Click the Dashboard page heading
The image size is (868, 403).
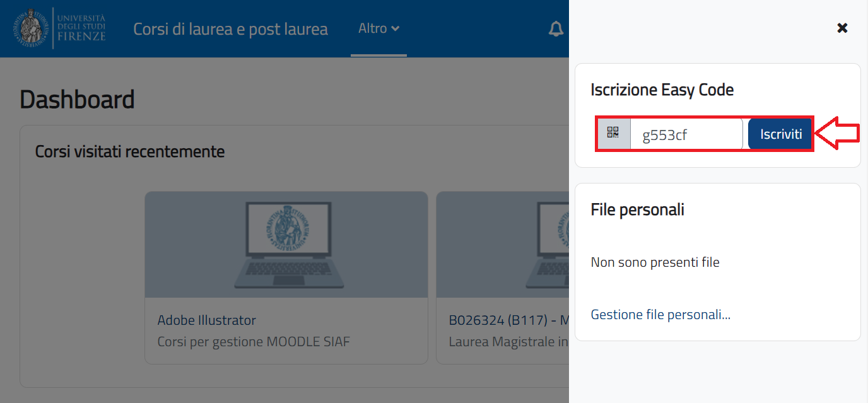click(x=77, y=100)
